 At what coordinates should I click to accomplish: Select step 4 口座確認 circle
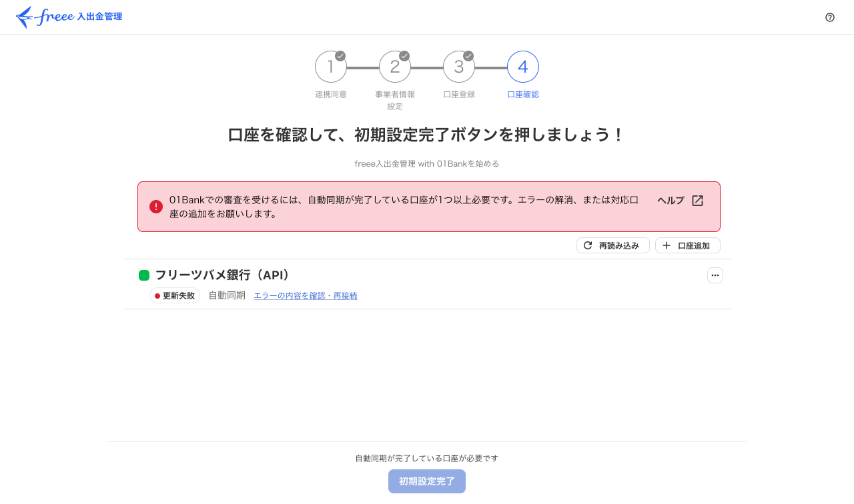coord(523,67)
